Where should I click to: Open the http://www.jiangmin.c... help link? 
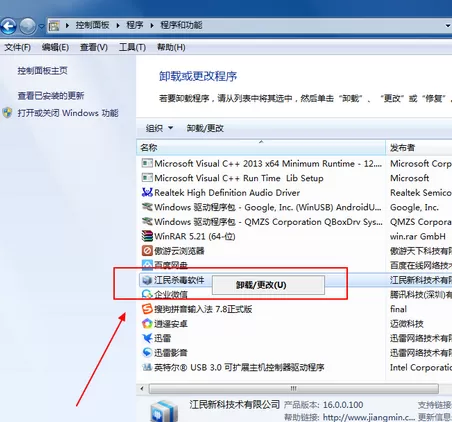pos(369,417)
